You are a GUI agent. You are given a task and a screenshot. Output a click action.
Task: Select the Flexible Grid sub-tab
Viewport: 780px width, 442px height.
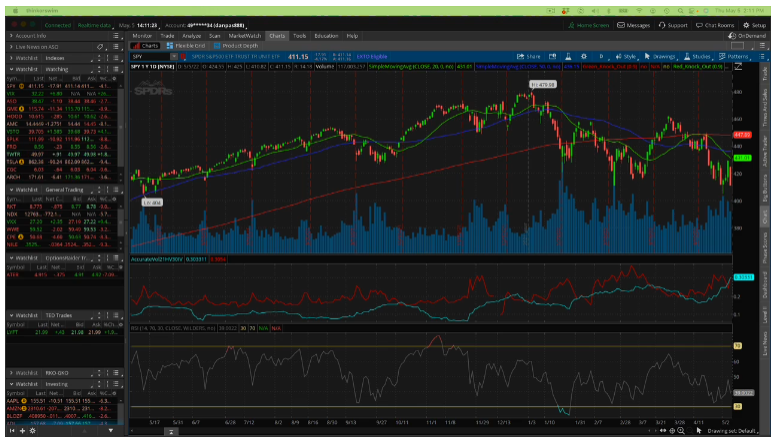pos(186,46)
